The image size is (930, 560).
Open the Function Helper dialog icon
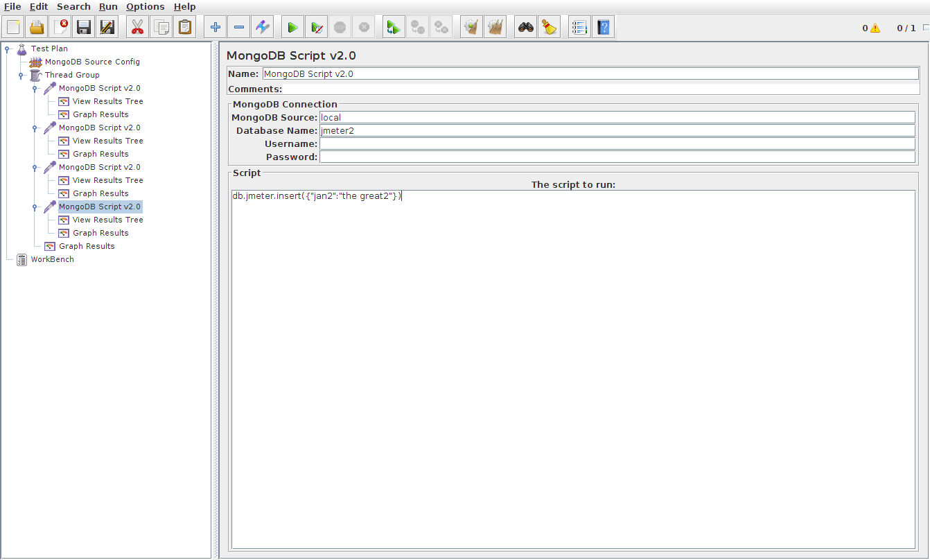click(579, 28)
